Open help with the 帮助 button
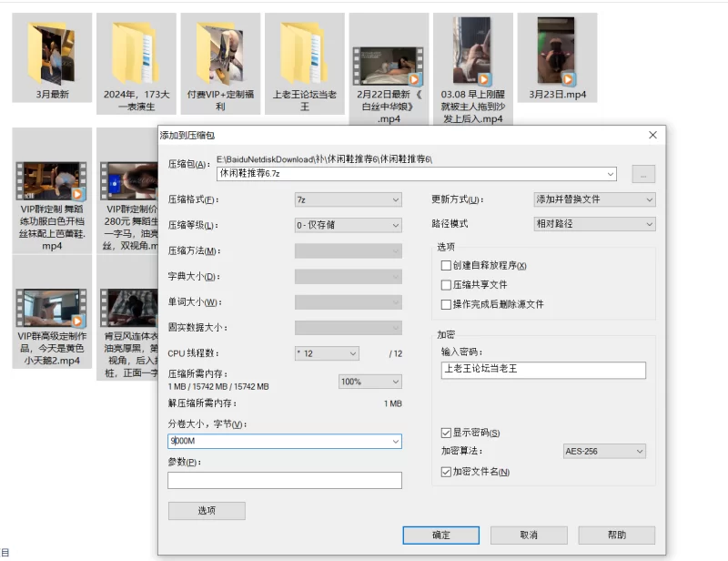The width and height of the screenshot is (728, 561). tap(617, 535)
